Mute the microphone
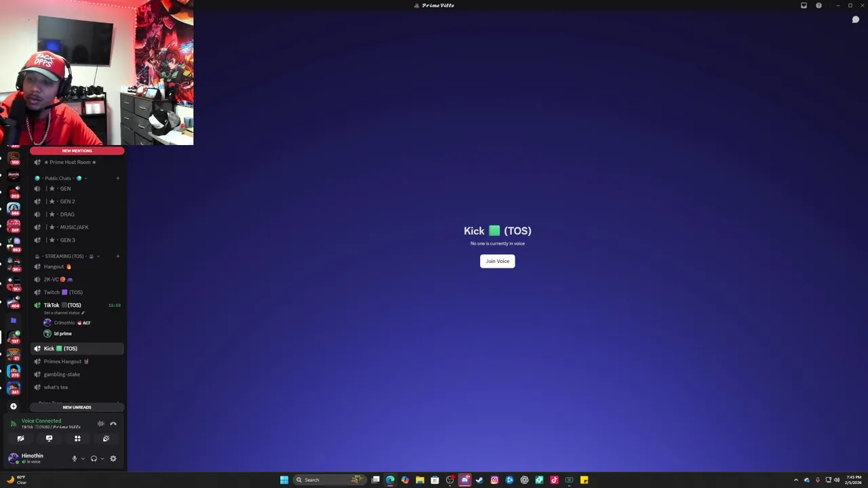The width and height of the screenshot is (868, 488). [x=75, y=459]
